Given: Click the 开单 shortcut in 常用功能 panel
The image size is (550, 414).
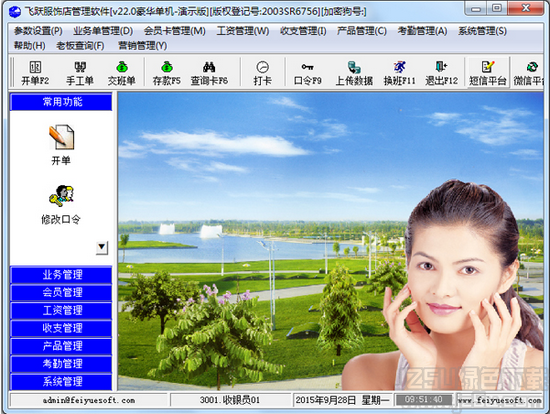Looking at the screenshot, I should tap(61, 145).
